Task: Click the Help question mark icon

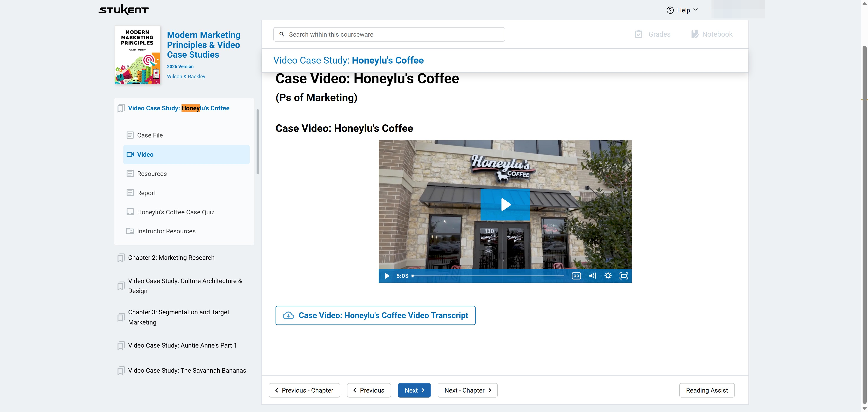Action: [670, 10]
